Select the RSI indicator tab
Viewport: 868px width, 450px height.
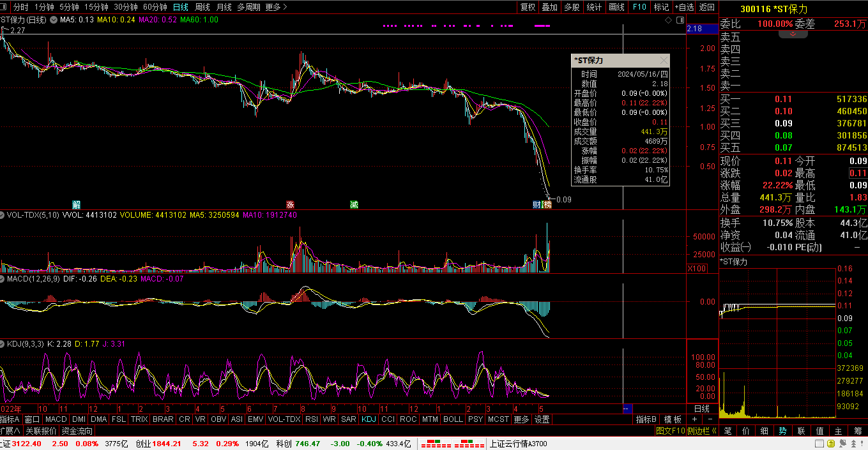tap(312, 419)
